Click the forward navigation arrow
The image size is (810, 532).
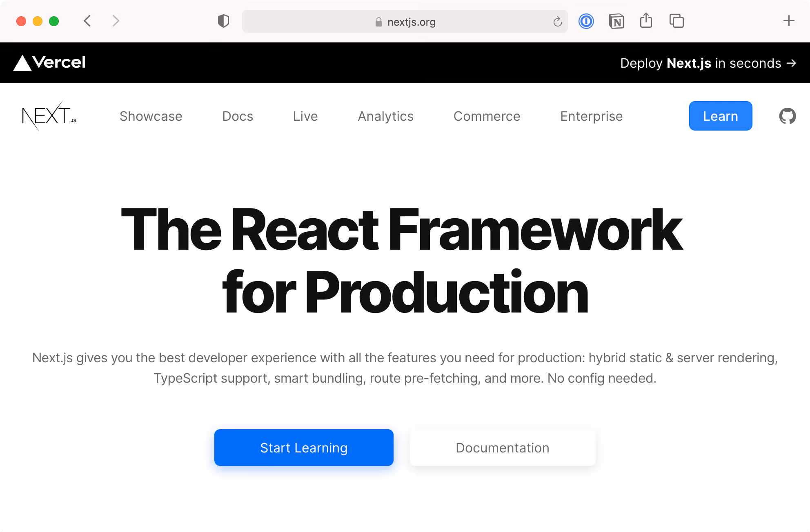click(116, 21)
